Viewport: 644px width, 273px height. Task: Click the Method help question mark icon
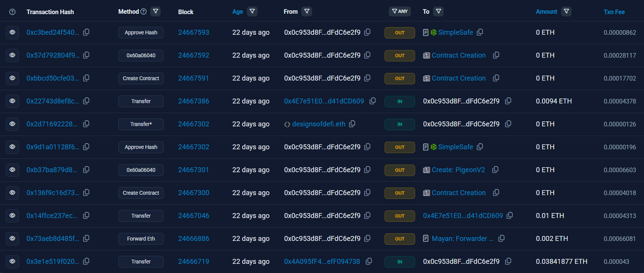pos(143,11)
